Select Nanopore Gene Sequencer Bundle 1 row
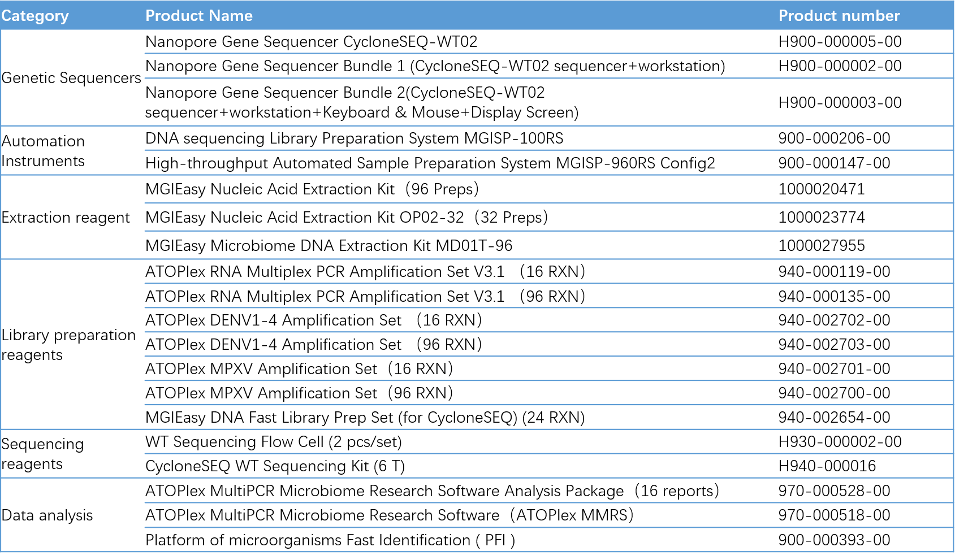Image resolution: width=955 pixels, height=560 pixels. point(435,66)
